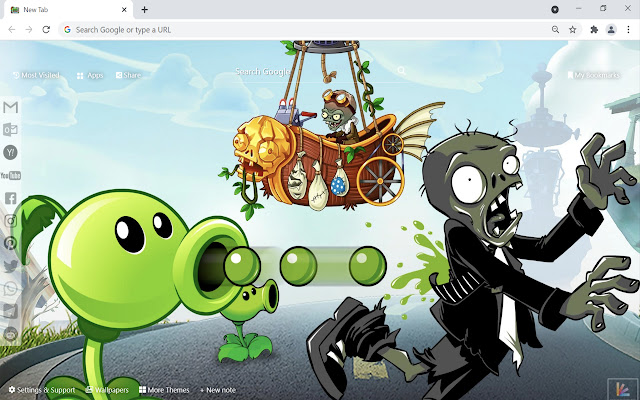The image size is (640, 400).
Task: Go back using browser back arrow
Action: [12, 29]
